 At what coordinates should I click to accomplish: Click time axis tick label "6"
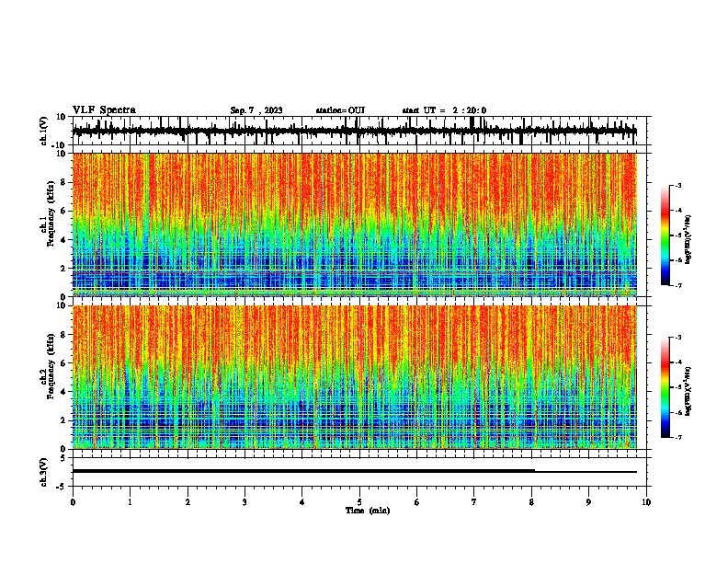417,502
